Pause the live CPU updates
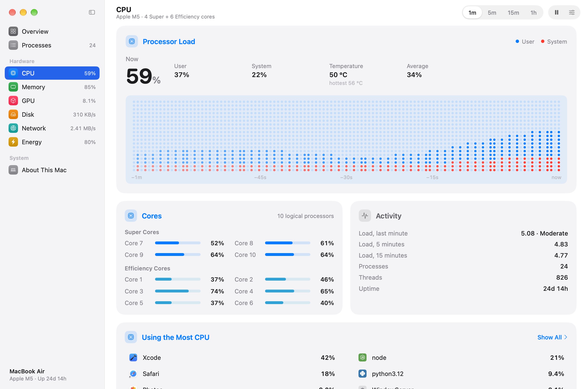This screenshot has width=588, height=389. [556, 12]
